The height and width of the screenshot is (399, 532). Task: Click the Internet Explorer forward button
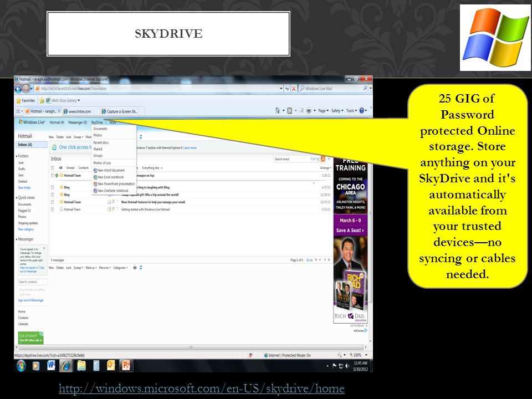point(25,89)
